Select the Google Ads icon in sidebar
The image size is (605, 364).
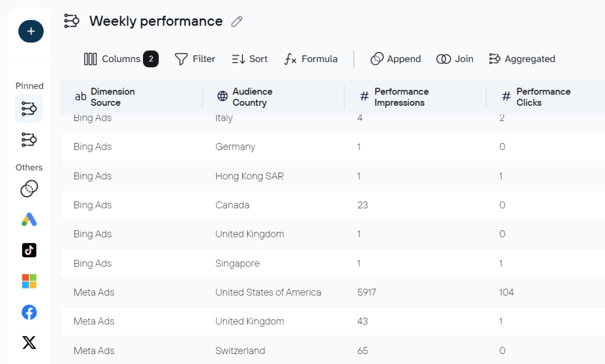(29, 219)
